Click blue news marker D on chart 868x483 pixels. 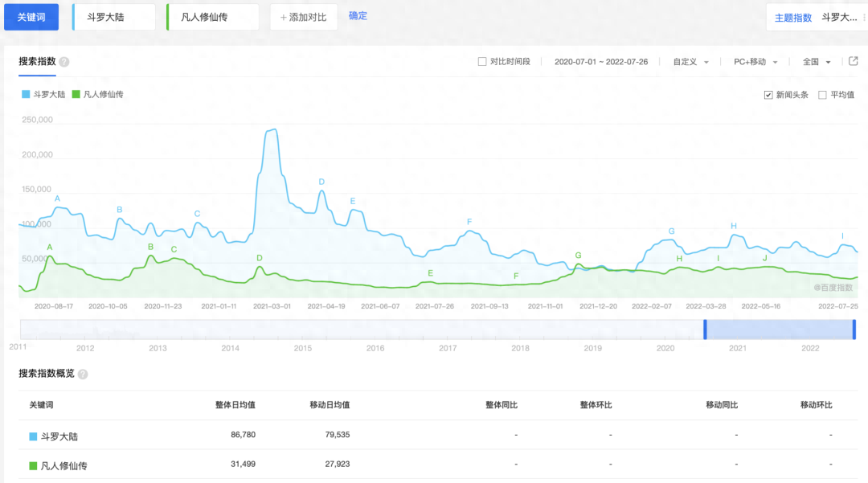(321, 182)
